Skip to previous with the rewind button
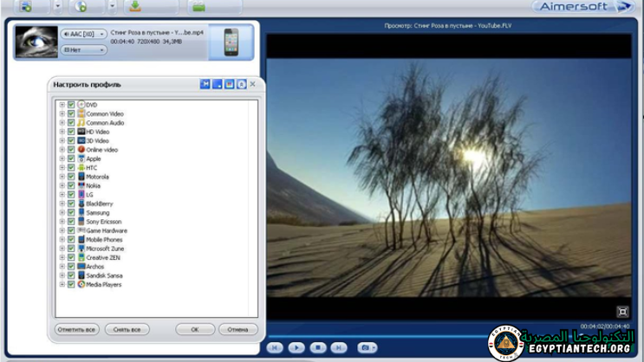Viewport: 644px width, 362px height. coord(275,347)
